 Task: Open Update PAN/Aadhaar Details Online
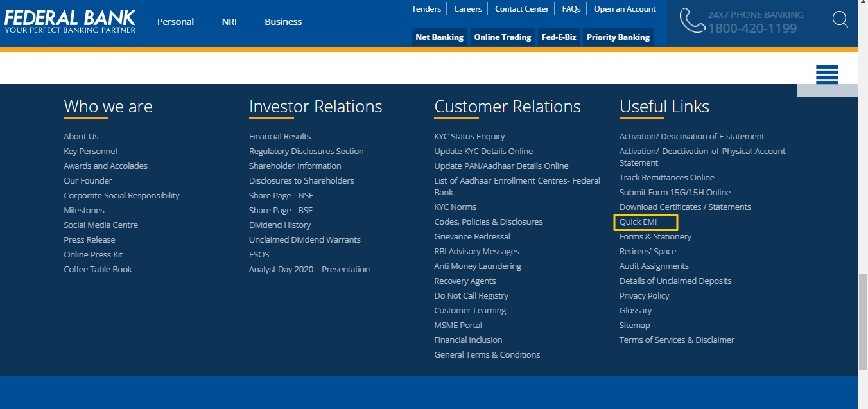click(x=501, y=166)
